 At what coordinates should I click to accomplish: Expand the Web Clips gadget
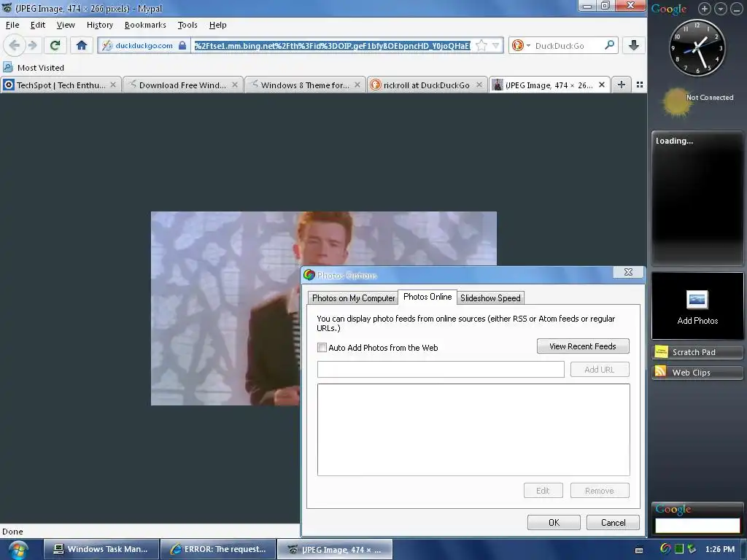point(697,373)
